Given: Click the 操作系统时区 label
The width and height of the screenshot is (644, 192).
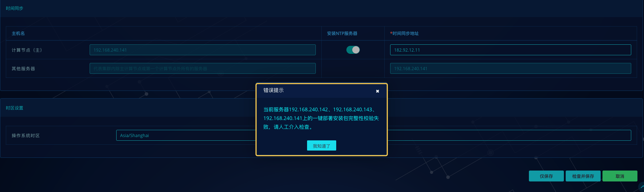Looking at the screenshot, I should pyautogui.click(x=25, y=136).
